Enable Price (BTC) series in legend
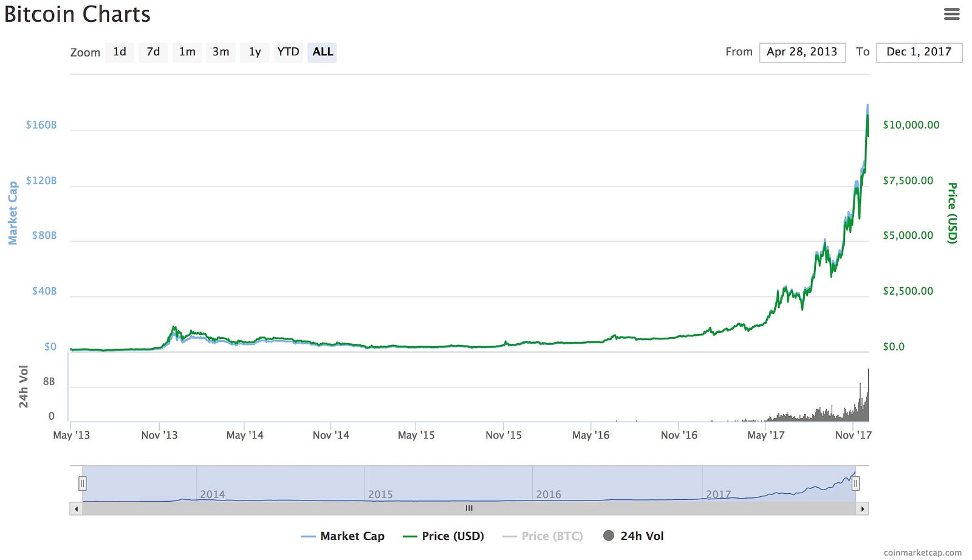 (x=542, y=536)
